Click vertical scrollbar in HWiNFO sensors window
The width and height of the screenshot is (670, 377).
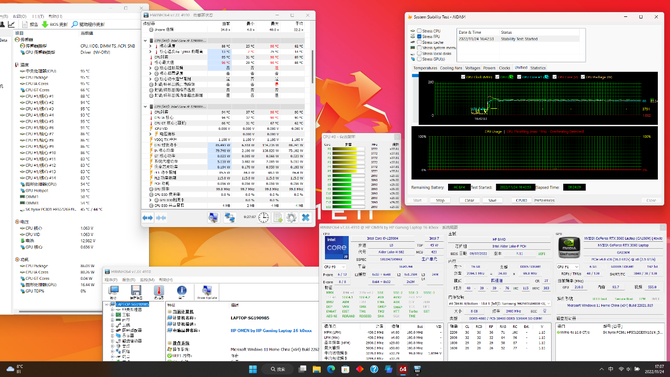313,66
